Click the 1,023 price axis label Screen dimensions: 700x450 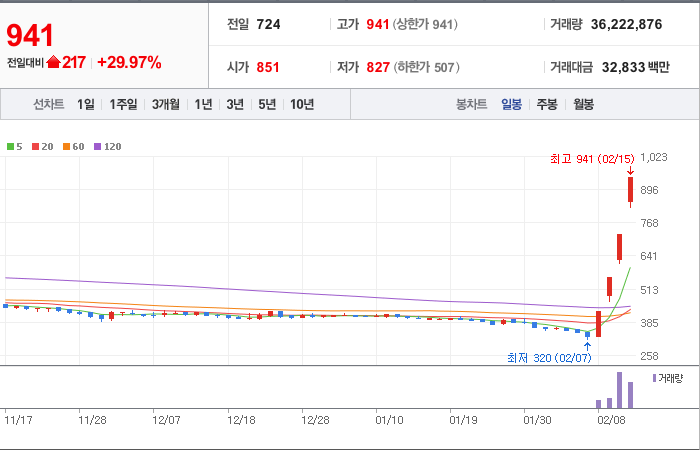tap(654, 157)
